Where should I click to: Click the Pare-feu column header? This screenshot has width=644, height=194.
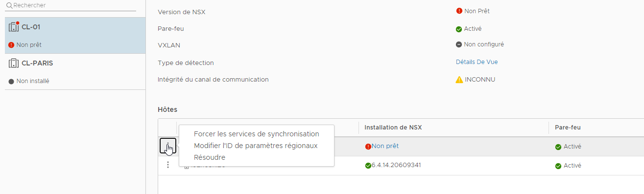click(x=568, y=128)
